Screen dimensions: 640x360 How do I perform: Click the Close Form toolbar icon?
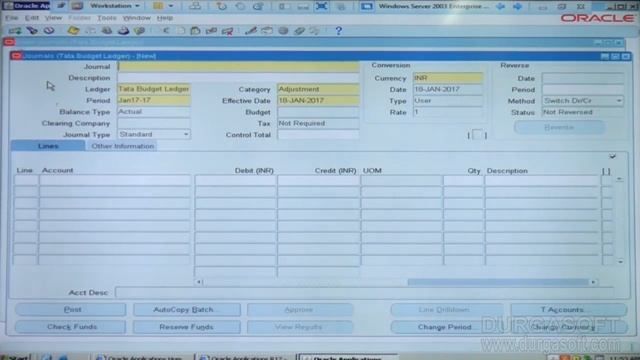(x=139, y=31)
